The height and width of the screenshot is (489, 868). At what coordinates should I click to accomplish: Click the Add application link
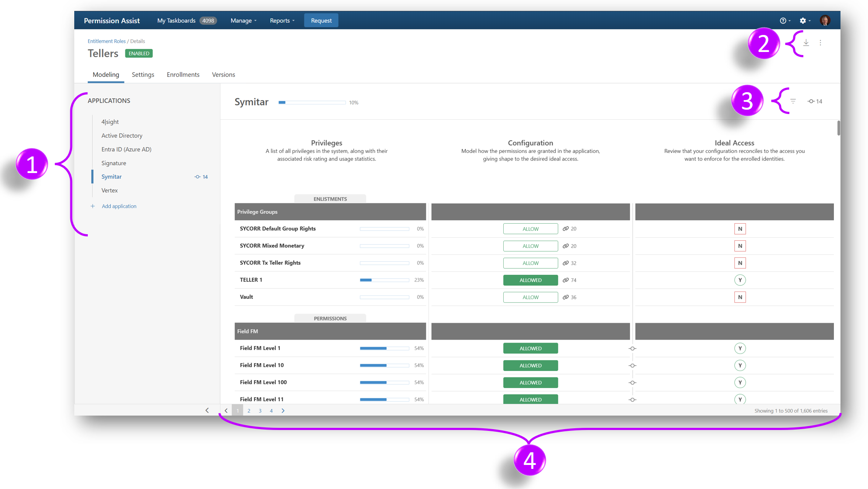pyautogui.click(x=119, y=206)
